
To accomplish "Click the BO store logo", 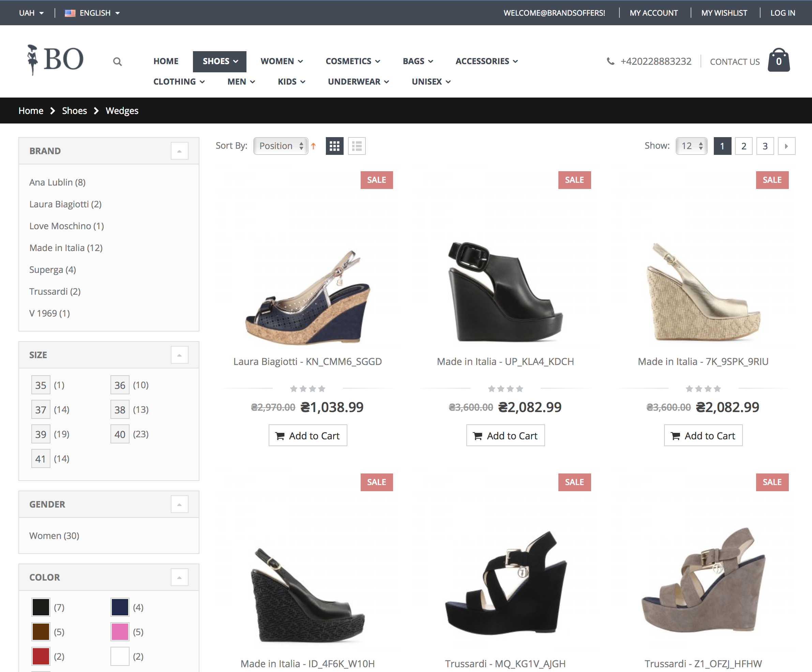I will [x=55, y=60].
